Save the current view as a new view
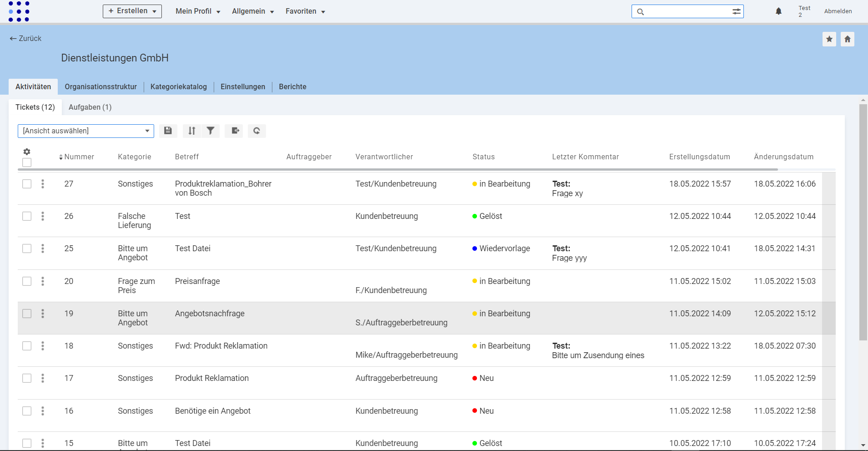The image size is (868, 451). [167, 131]
